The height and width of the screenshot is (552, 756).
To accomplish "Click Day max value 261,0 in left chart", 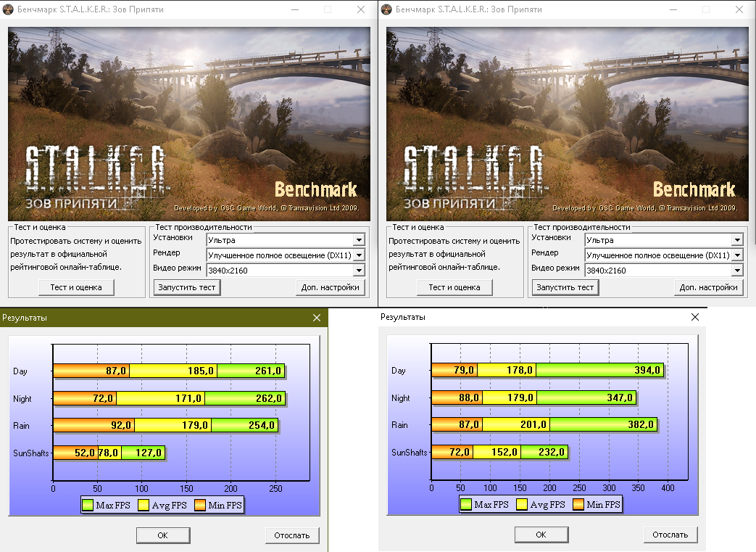I will tap(268, 371).
